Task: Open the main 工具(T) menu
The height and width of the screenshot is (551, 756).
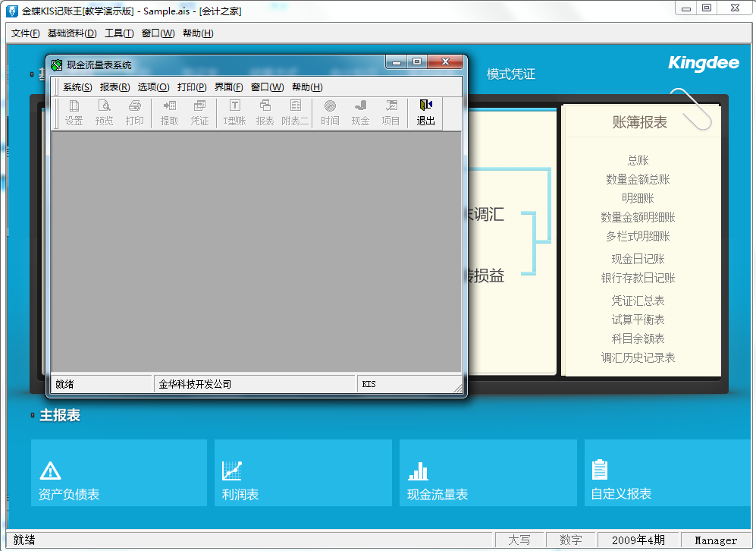Action: (x=119, y=33)
